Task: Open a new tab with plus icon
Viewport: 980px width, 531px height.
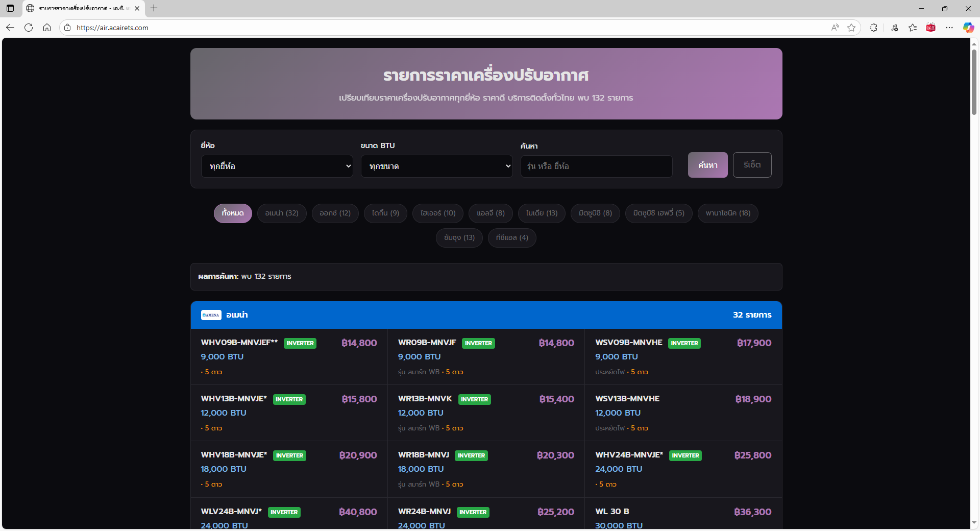Action: 154,8
